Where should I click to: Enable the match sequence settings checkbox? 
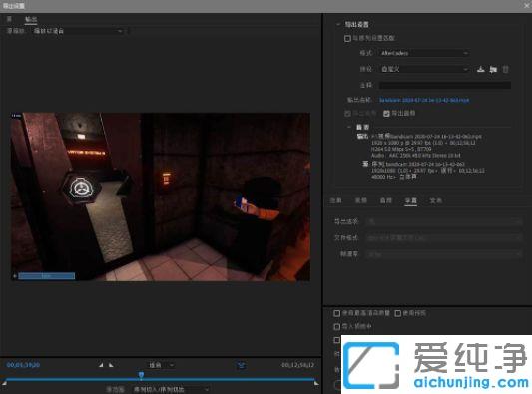347,39
